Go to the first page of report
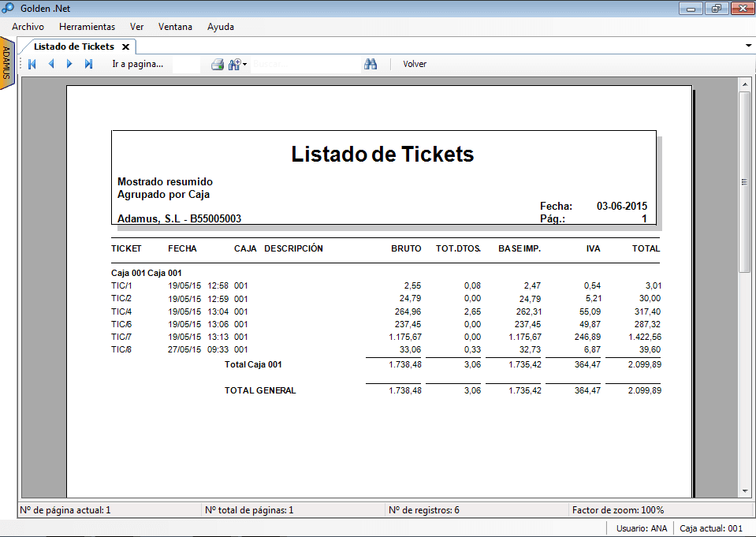Image resolution: width=756 pixels, height=537 pixels. (x=32, y=64)
